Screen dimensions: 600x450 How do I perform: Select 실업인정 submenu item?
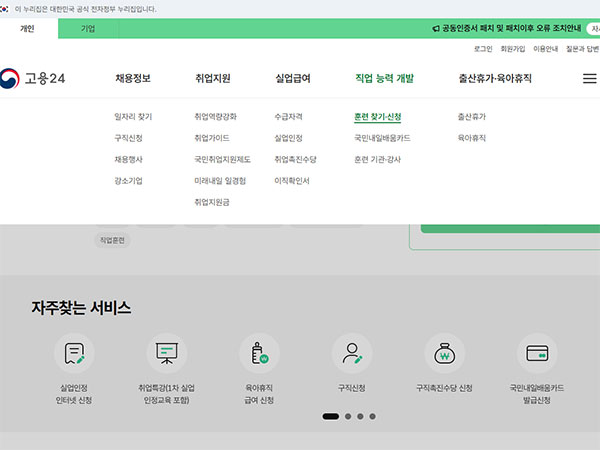289,138
